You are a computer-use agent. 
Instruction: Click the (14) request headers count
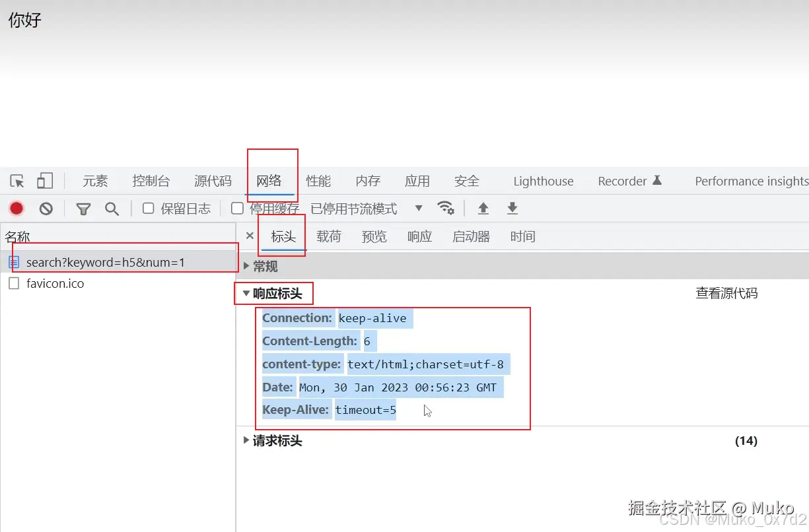(746, 440)
